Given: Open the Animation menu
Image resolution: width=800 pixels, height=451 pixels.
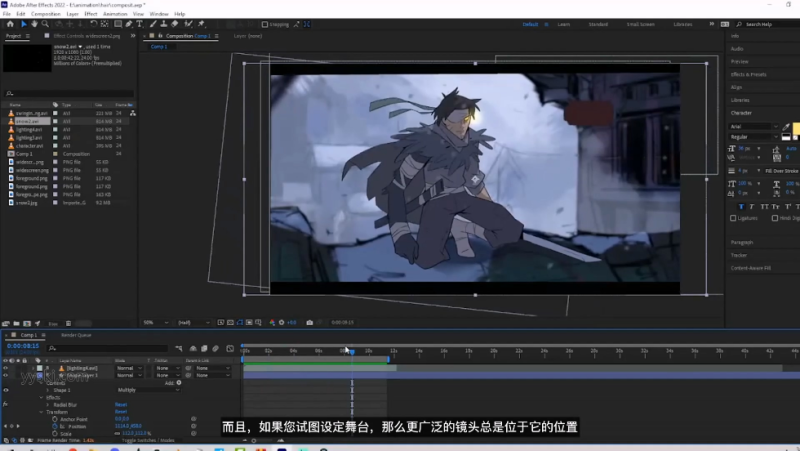Looking at the screenshot, I should click(x=115, y=14).
